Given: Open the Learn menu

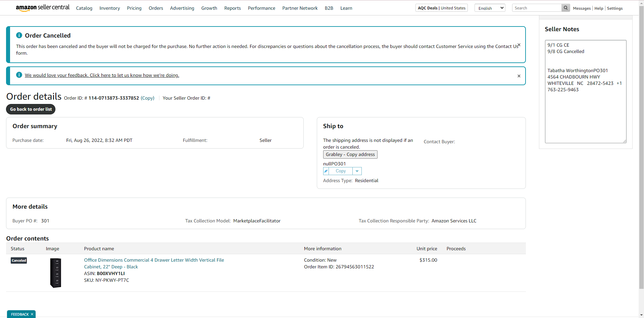Looking at the screenshot, I should [346, 8].
